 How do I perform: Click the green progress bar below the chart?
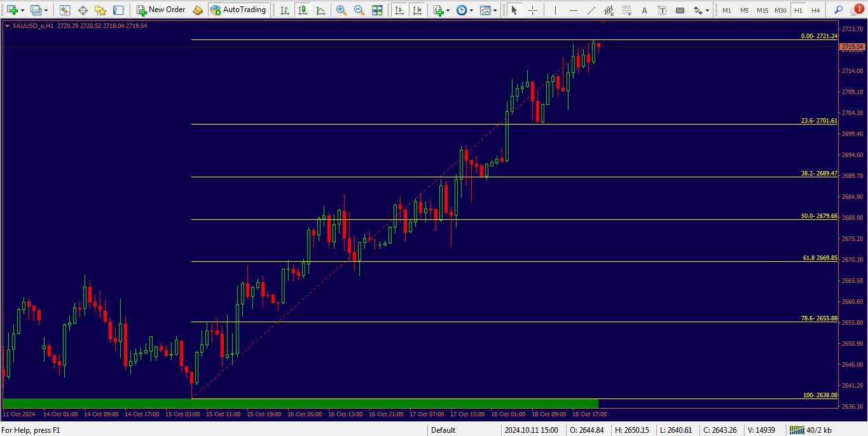(299, 402)
